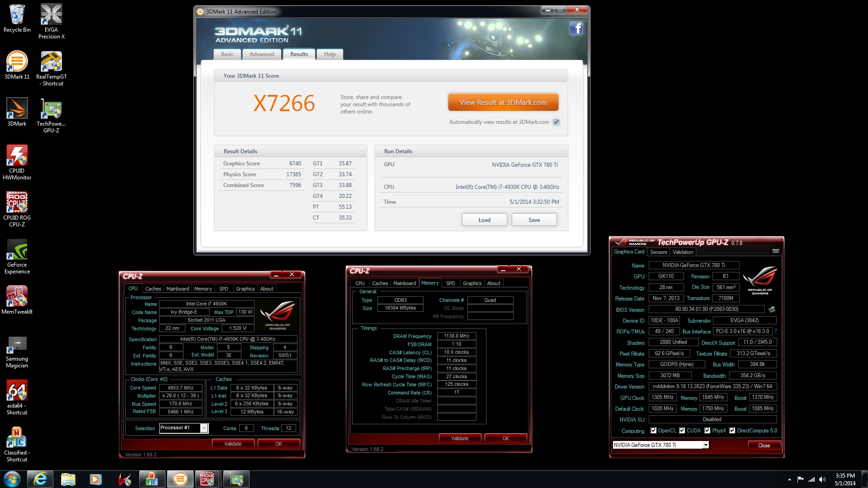Toggle DirectCompute 5.0 checkbox in GPU-Z
Viewport: 868px width, 488px height.
732,431
